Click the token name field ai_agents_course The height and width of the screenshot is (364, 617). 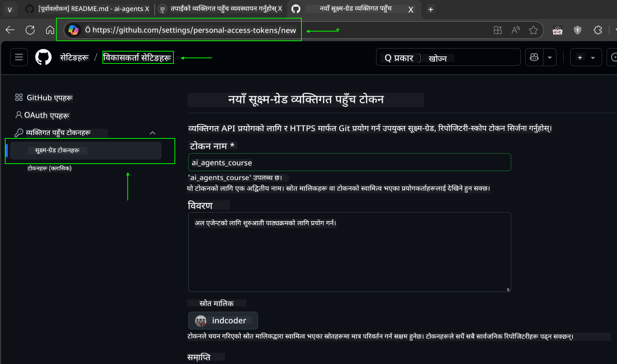349,162
